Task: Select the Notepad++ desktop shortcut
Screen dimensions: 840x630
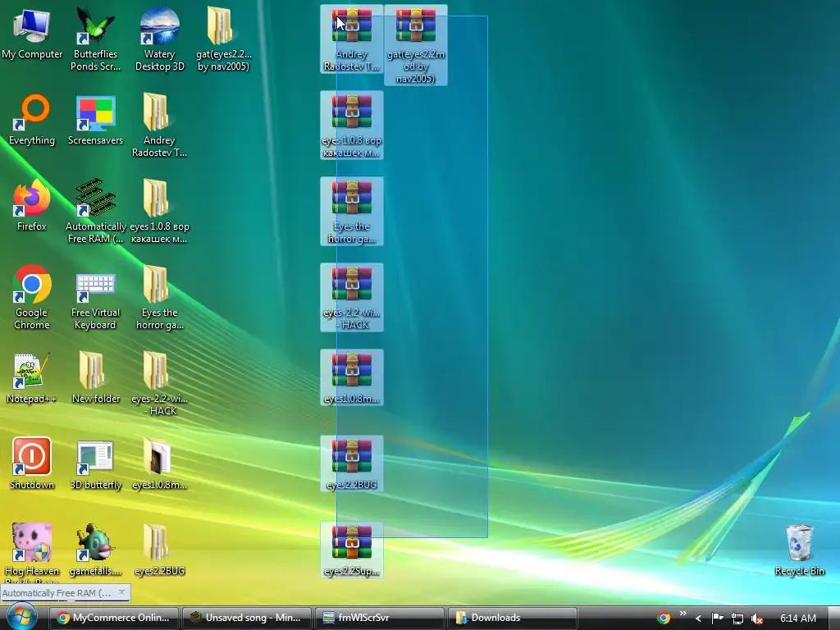Action: tap(32, 378)
